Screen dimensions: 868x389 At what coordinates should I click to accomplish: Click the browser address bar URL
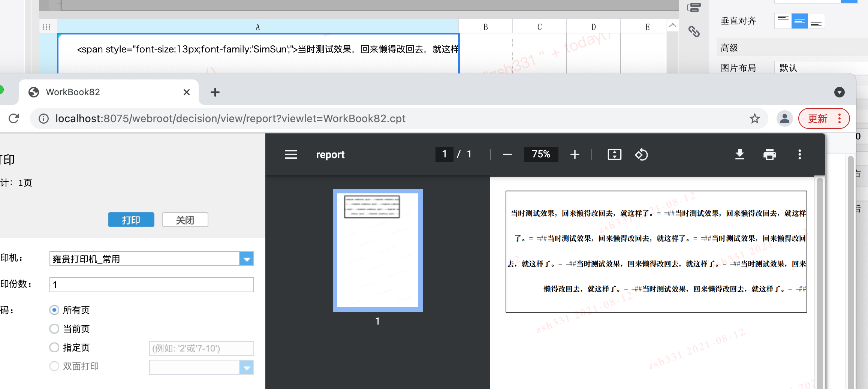point(230,119)
